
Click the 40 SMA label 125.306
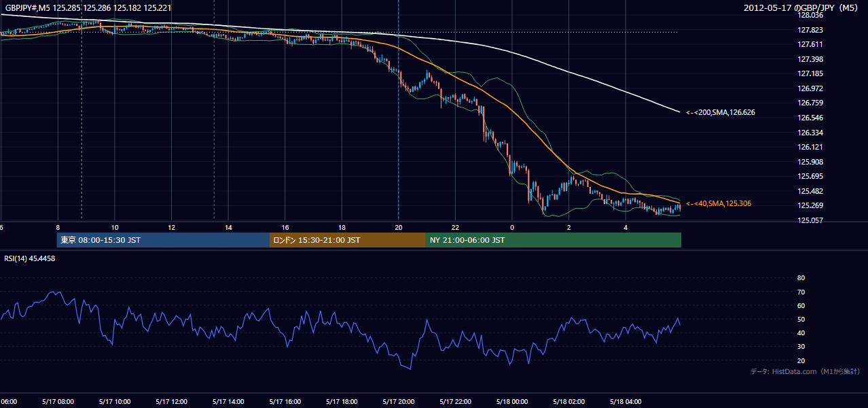(719, 203)
